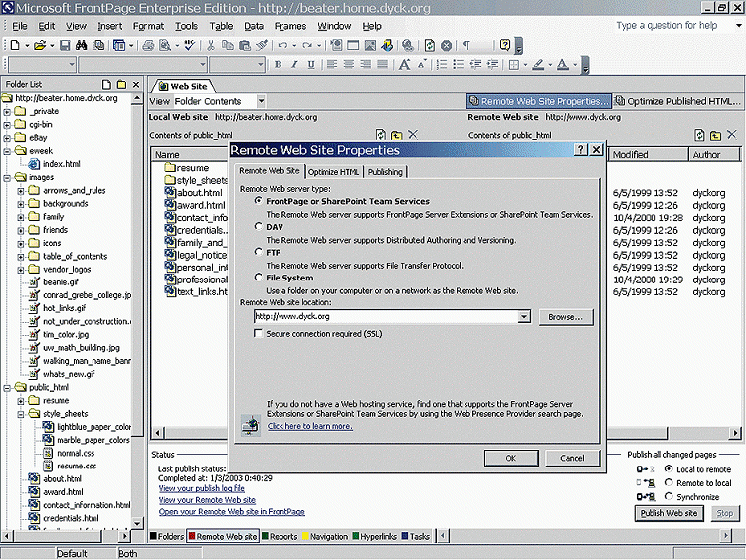Click the Help question mark toolbar icon

(x=504, y=45)
